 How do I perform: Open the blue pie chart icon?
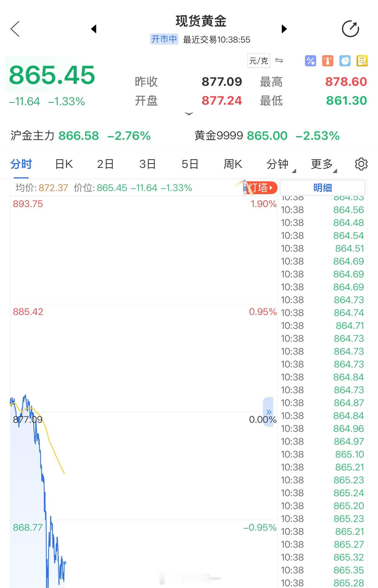(345, 61)
